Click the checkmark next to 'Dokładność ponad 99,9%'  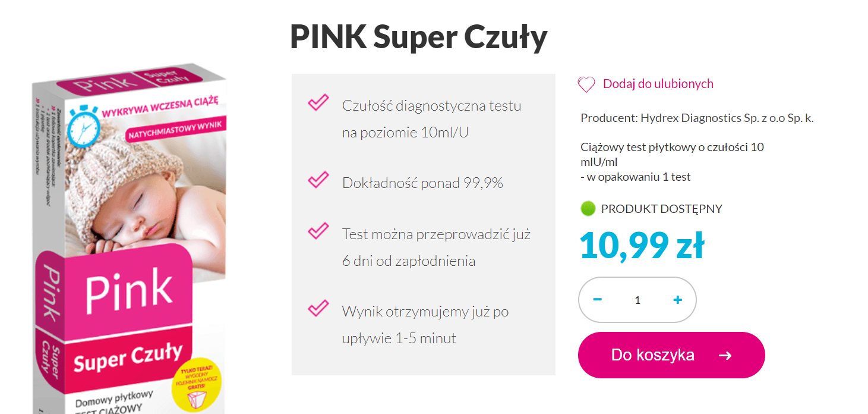point(318,180)
